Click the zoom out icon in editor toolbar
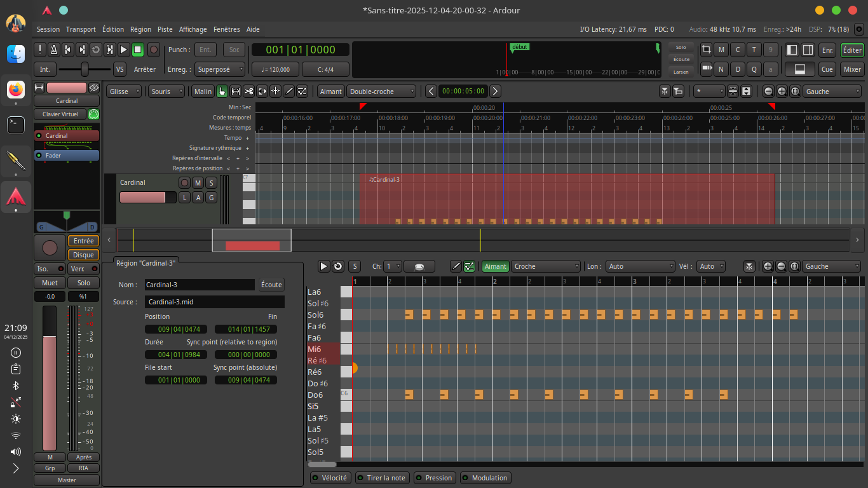Viewport: 868px width, 488px height. coord(768,91)
